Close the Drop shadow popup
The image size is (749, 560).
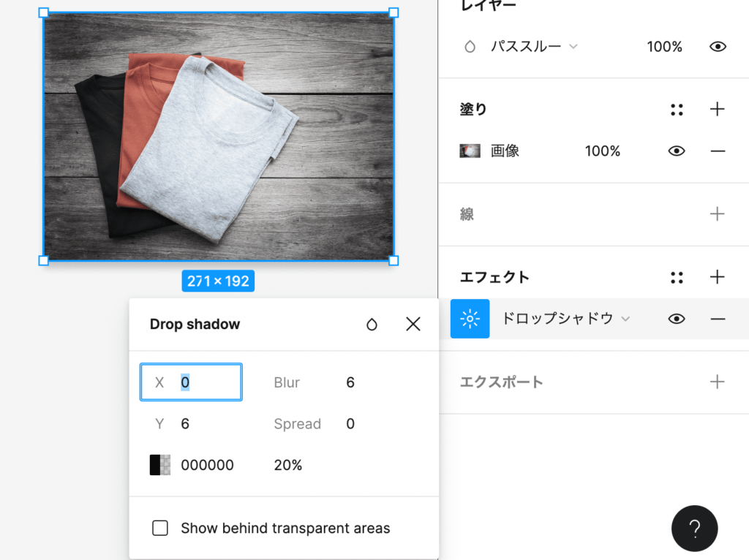pos(413,325)
